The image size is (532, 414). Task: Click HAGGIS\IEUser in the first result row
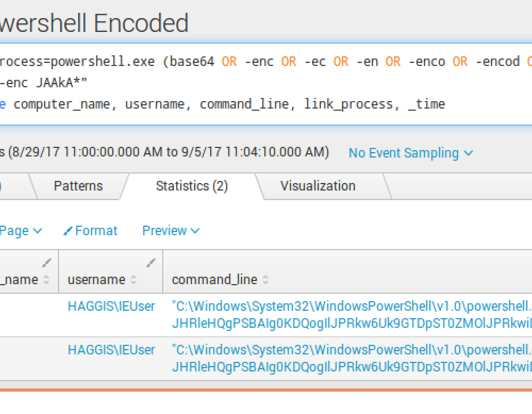[111, 306]
